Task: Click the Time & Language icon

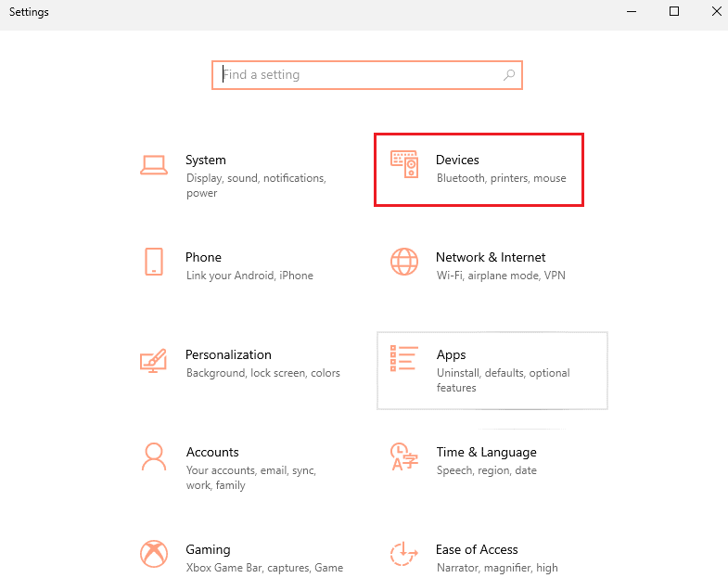Action: click(404, 456)
